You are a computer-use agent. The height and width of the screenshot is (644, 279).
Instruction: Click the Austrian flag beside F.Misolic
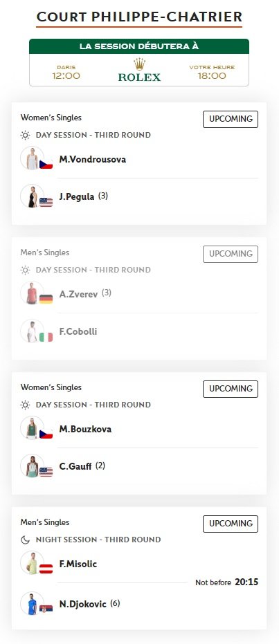coord(46,569)
